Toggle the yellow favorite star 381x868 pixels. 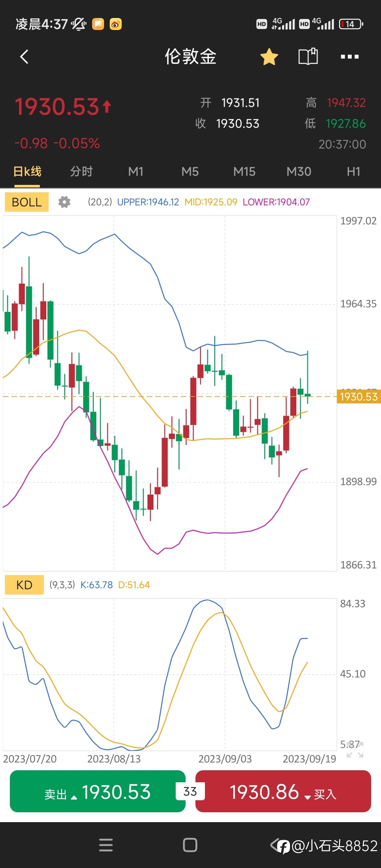coord(269,57)
